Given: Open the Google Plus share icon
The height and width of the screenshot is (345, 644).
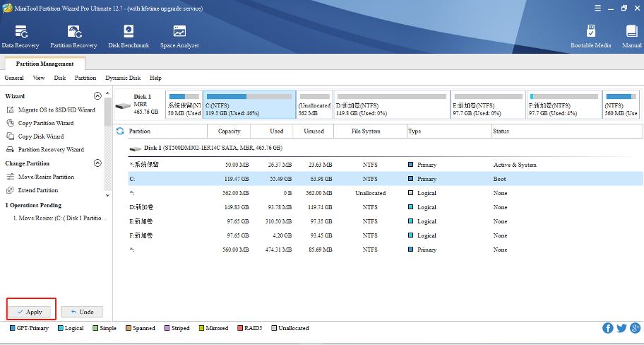Looking at the screenshot, I should (635, 328).
